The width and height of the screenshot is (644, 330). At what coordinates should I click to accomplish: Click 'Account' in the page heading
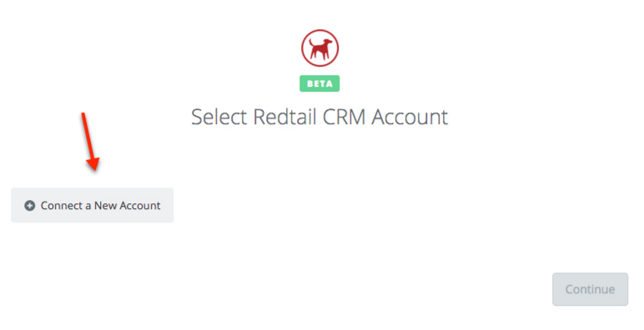coord(410,117)
